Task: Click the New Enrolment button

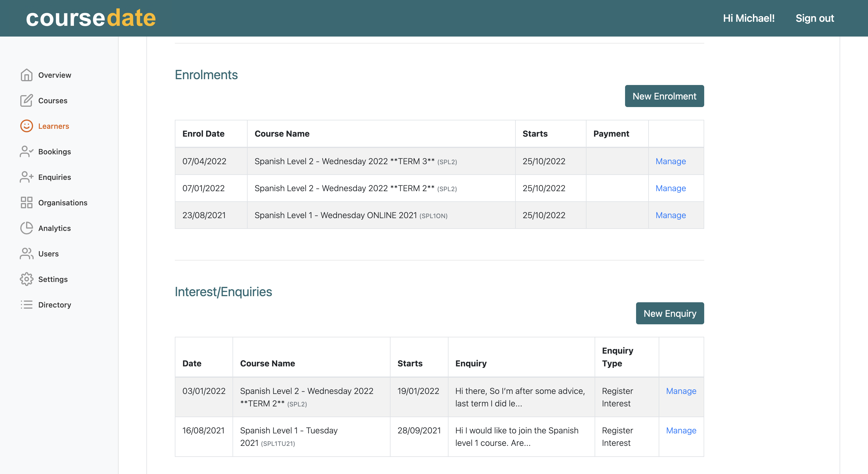Action: (664, 96)
